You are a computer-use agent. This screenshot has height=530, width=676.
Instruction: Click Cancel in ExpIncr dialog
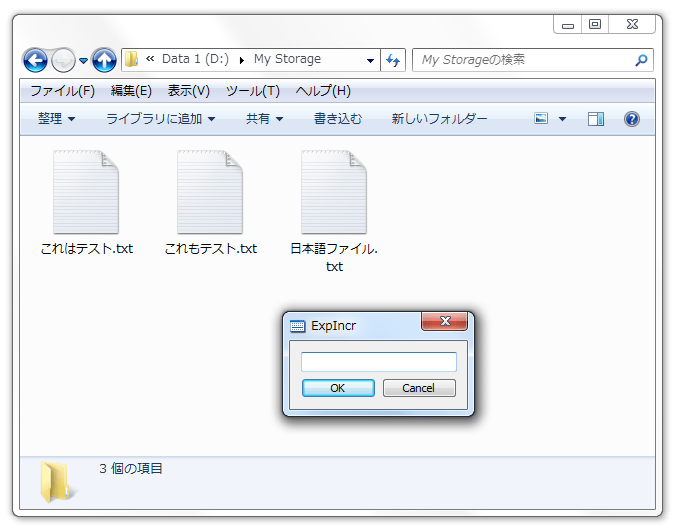(x=419, y=388)
